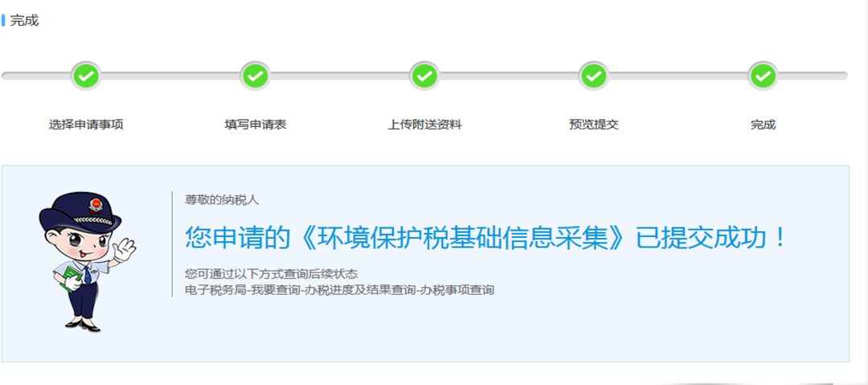Click the 尊敬的纳税人 greeting text

coord(222,200)
